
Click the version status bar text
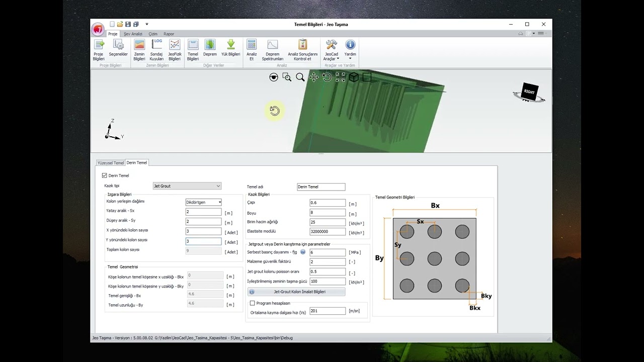(192, 338)
